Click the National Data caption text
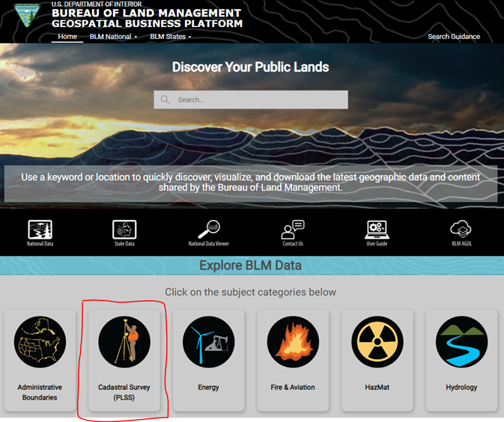 (x=40, y=244)
